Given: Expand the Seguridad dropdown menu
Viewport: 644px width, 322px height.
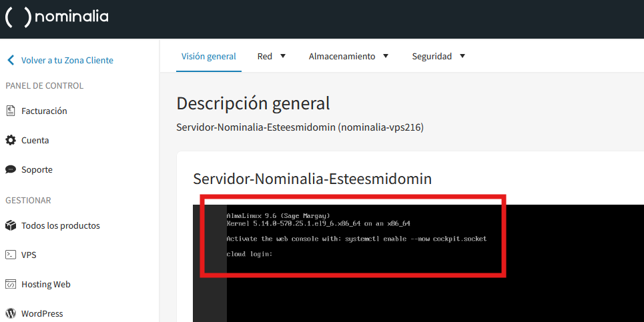Looking at the screenshot, I should [438, 57].
